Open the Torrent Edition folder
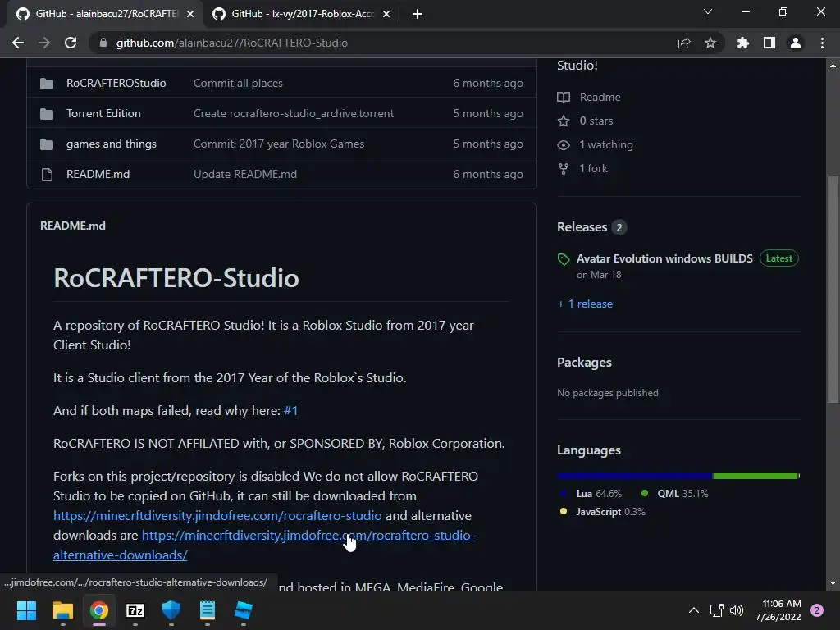This screenshot has height=630, width=840. point(103,113)
